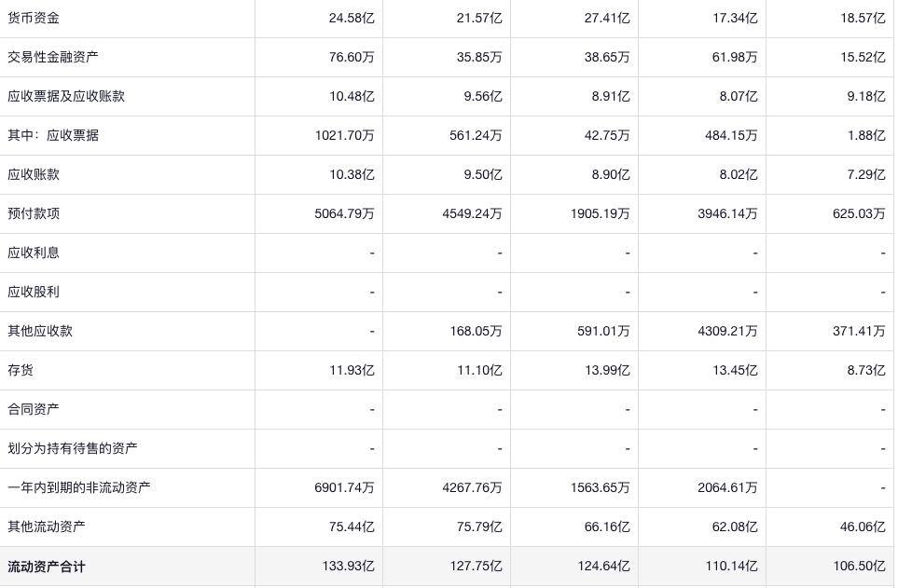Click the 划分为持有待售的资产 row label
The image size is (898, 588).
[73, 448]
